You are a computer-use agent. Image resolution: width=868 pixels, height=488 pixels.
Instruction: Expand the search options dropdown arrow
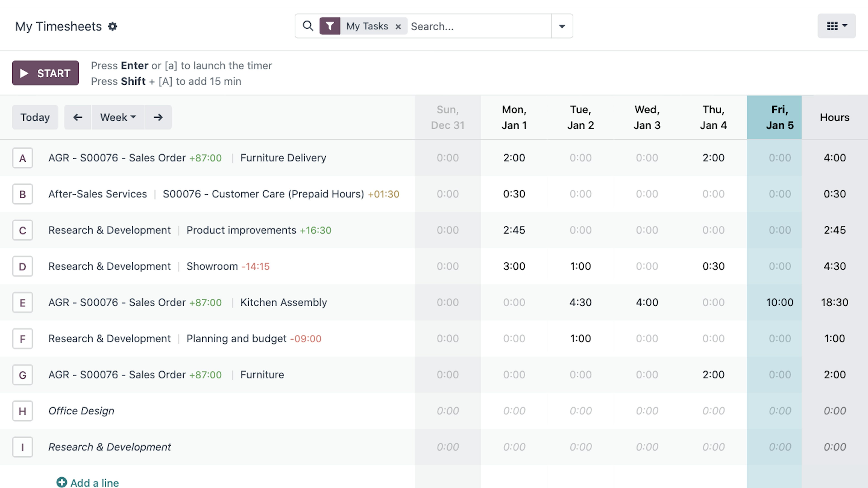point(562,26)
